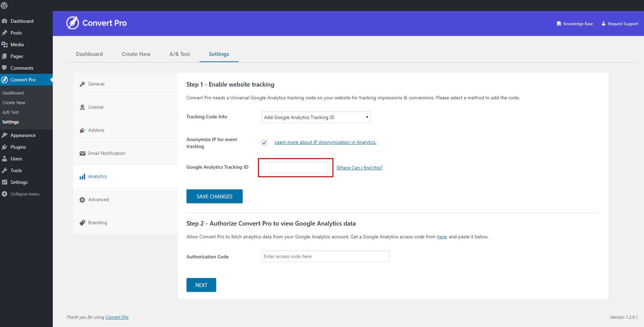Click the Analytics bar chart icon
The width and height of the screenshot is (644, 327).
tap(82, 177)
